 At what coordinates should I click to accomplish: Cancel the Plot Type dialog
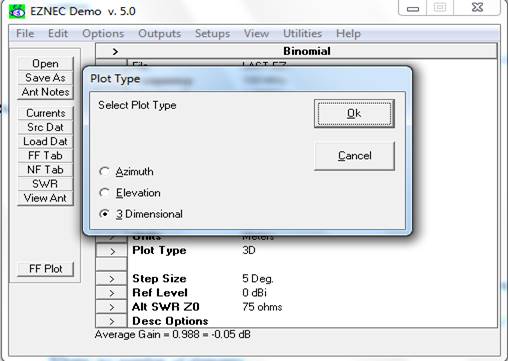click(354, 156)
